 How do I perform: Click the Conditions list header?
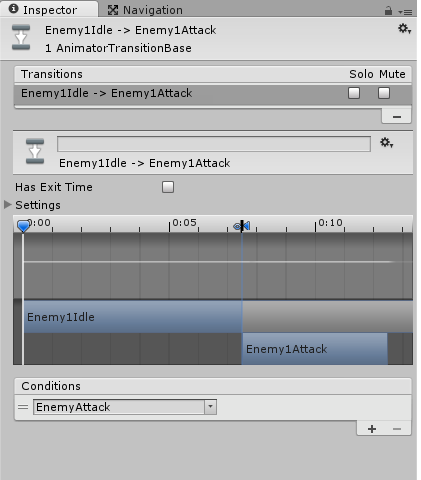click(x=213, y=386)
